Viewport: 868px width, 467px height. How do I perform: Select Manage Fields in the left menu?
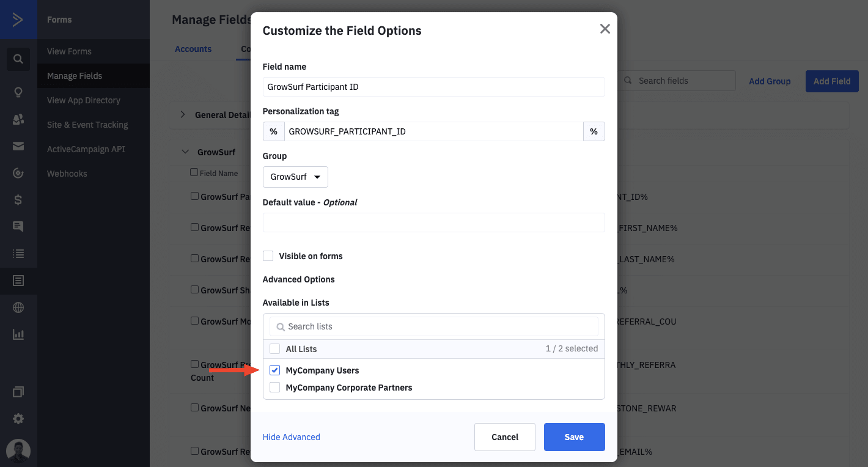pyautogui.click(x=76, y=75)
